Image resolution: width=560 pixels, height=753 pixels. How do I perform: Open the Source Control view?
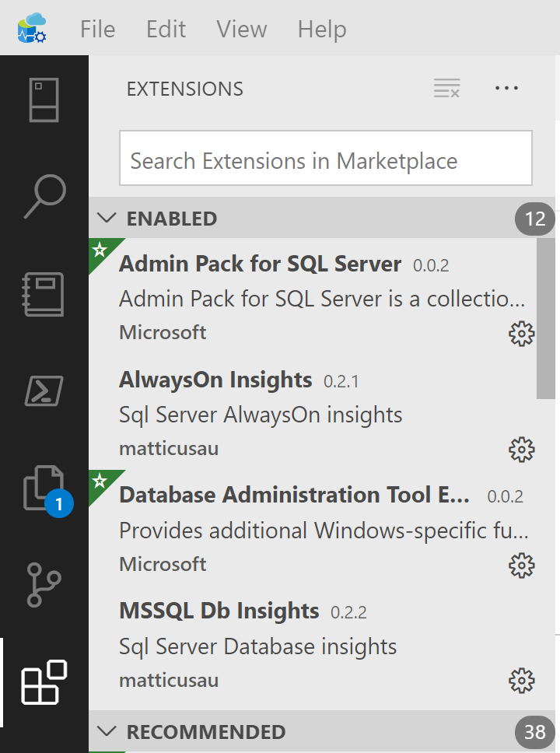pyautogui.click(x=44, y=585)
